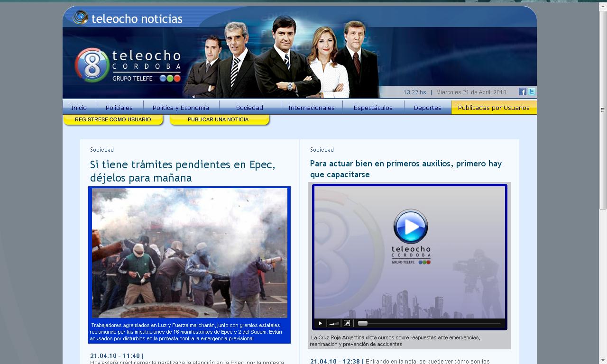The image size is (607, 364).
Task: Click the video progress seek bar
Action: tap(429, 323)
